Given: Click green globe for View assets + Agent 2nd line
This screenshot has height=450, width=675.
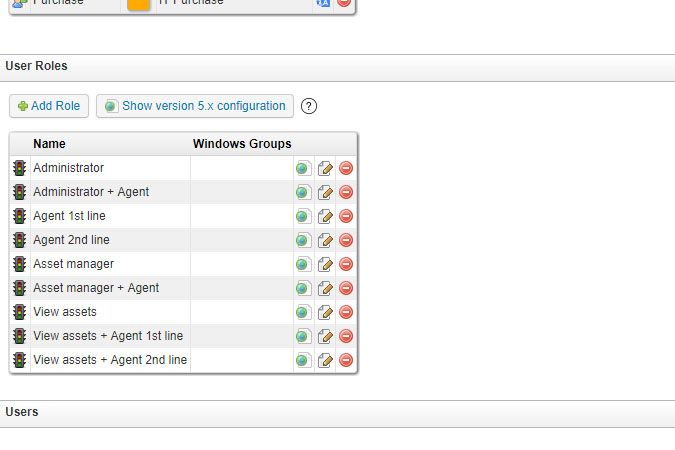Looking at the screenshot, I should point(303,360).
